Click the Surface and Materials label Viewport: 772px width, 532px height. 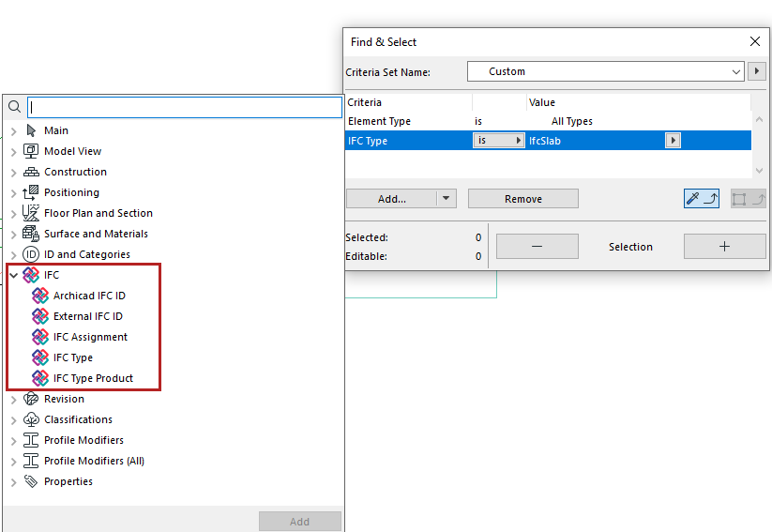(x=96, y=234)
